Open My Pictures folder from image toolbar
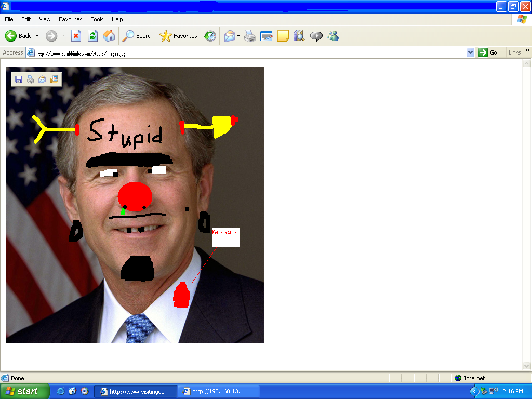 pyautogui.click(x=54, y=79)
